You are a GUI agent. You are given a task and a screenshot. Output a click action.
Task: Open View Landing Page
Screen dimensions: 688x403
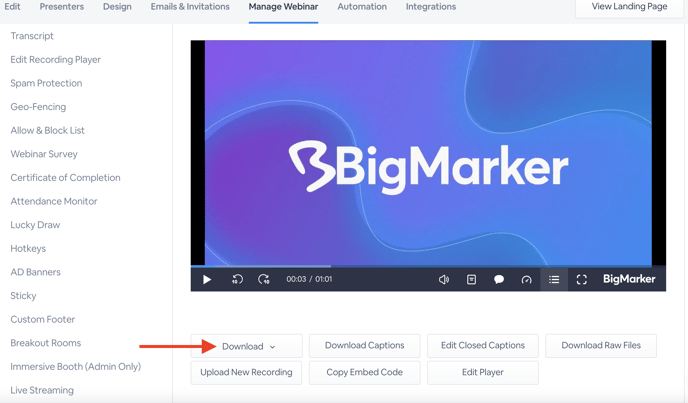pyautogui.click(x=629, y=7)
